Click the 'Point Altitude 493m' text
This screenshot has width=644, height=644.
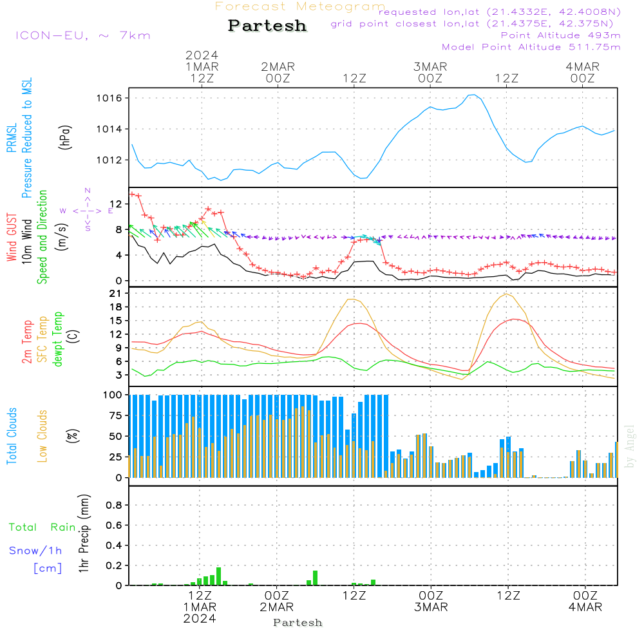pos(561,35)
